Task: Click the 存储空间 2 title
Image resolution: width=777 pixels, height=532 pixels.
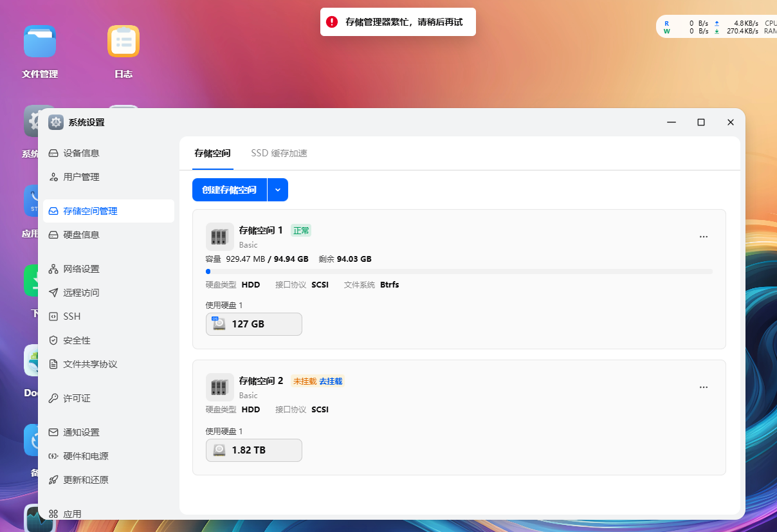Action: pos(261,380)
